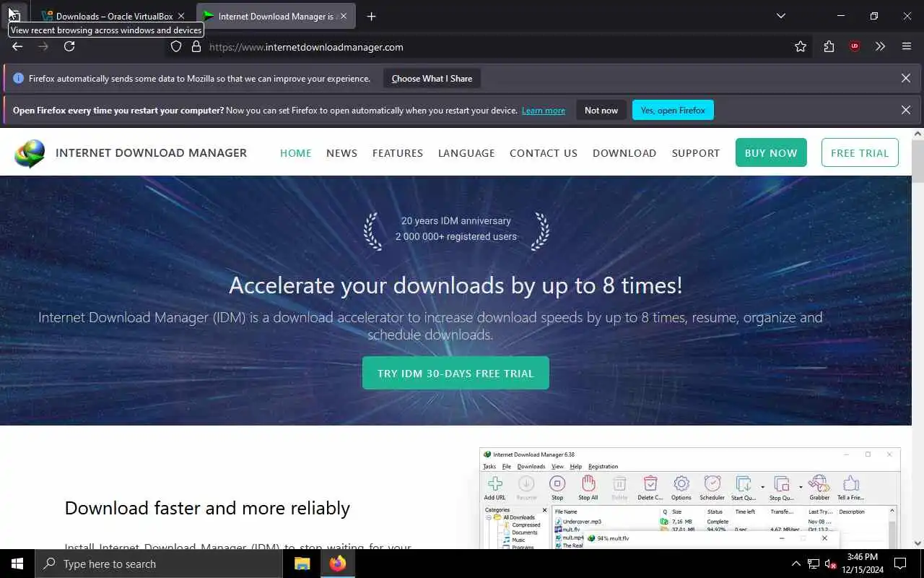The width and height of the screenshot is (924, 578).
Task: Click Yes, open Firefox button
Action: pos(673,111)
